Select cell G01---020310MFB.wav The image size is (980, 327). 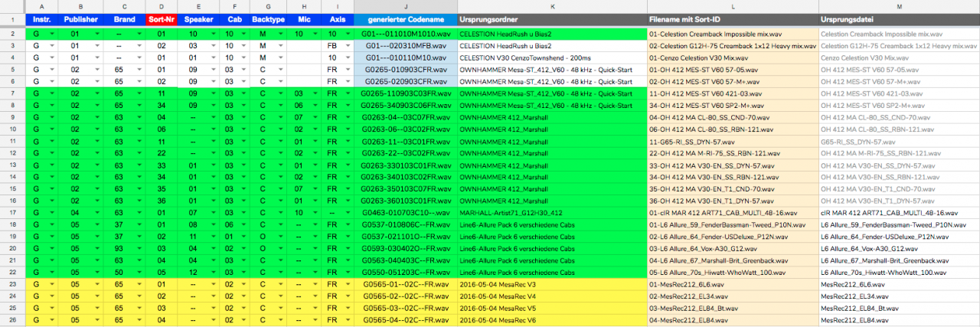pos(406,46)
